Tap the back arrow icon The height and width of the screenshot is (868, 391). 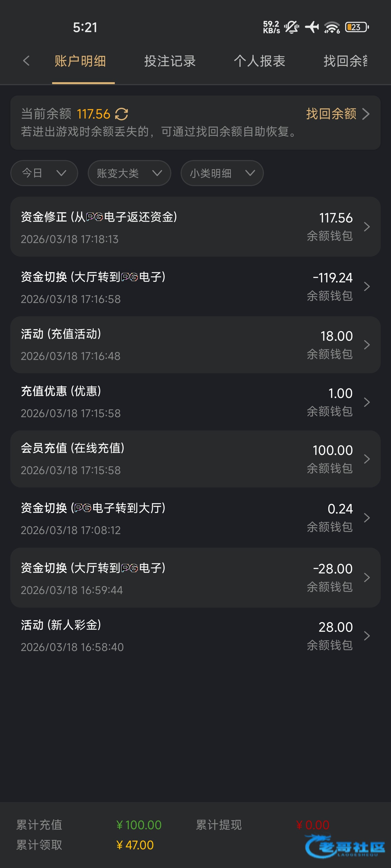[x=26, y=61]
